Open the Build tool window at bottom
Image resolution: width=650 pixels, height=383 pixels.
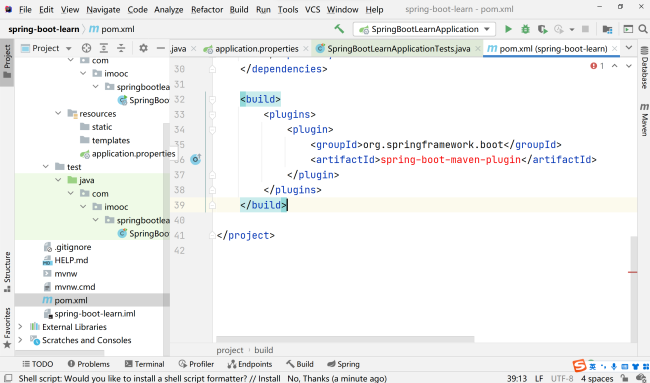300,364
